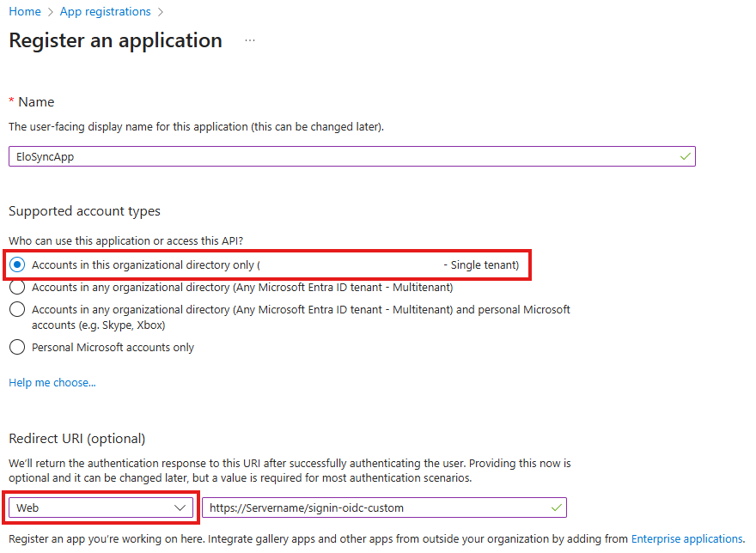The width and height of the screenshot is (756, 553).
Task: Pick "Personal Microsoft accounts only"
Action: pyautogui.click(x=18, y=347)
